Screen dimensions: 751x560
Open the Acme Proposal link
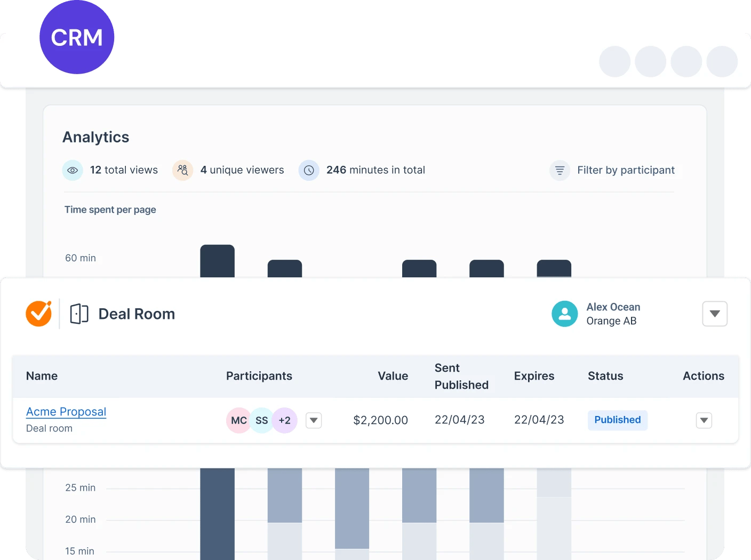coord(66,412)
